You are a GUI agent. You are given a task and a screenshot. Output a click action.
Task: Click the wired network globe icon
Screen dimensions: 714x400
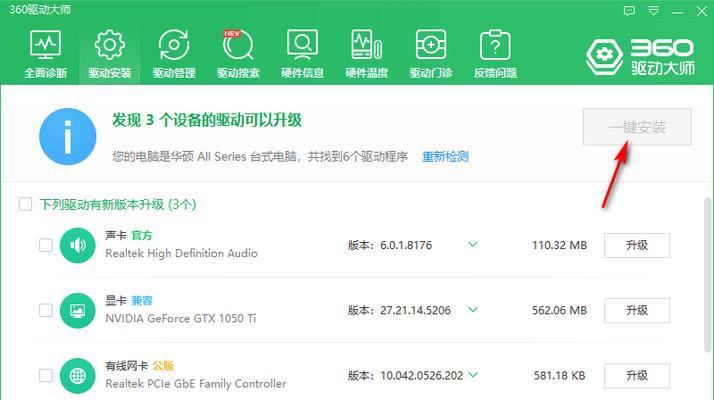click(77, 375)
